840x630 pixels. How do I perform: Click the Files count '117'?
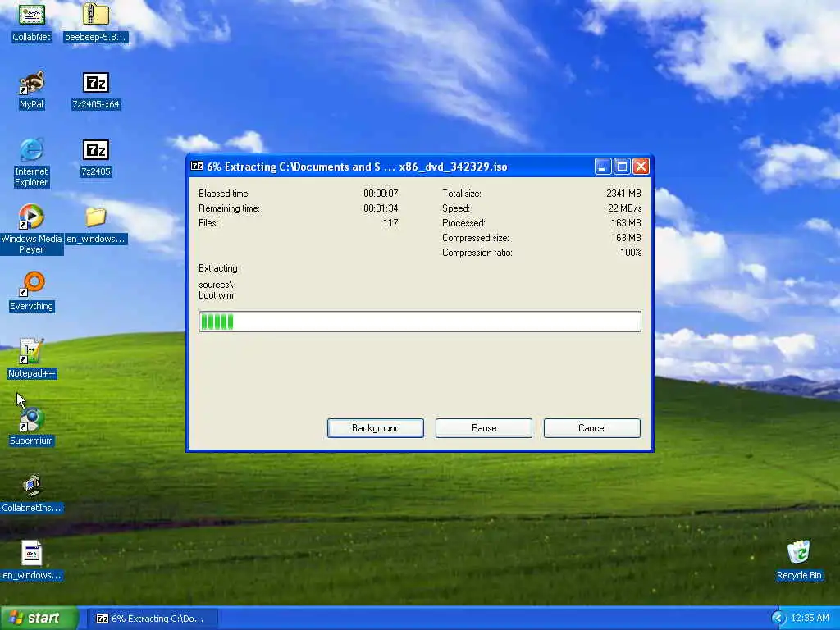390,223
